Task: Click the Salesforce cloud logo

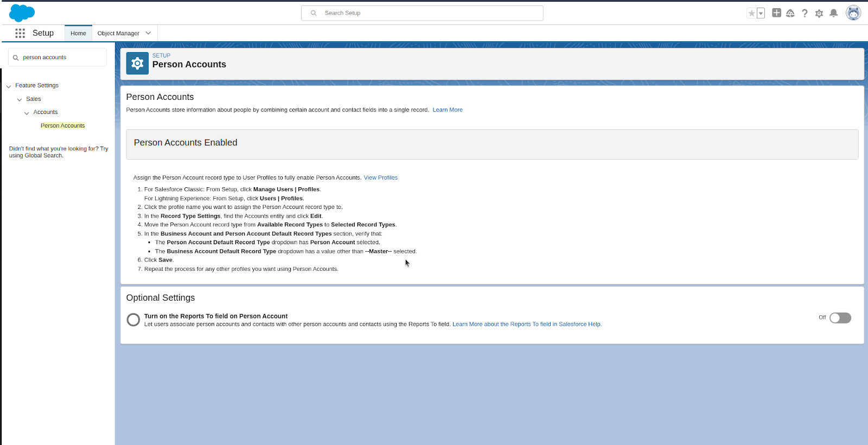Action: point(22,12)
